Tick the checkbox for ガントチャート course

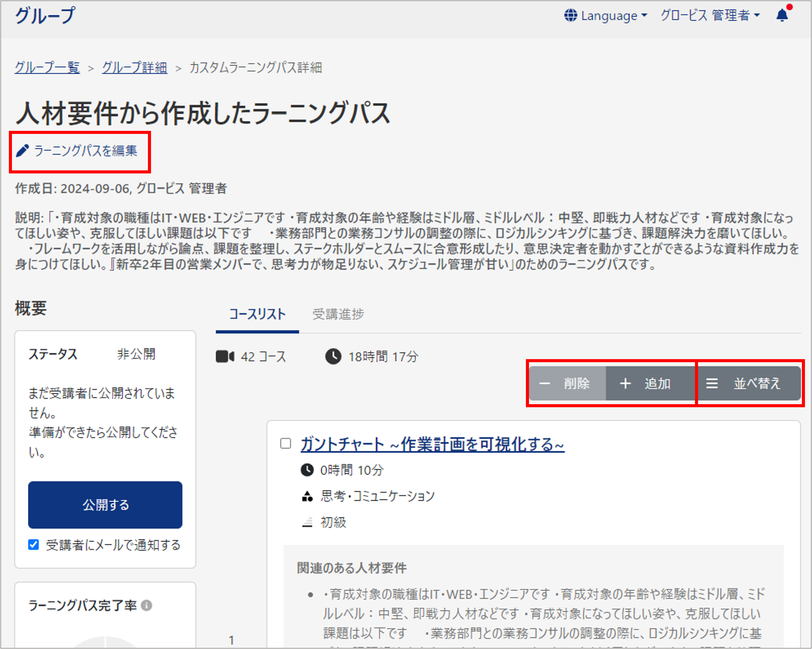[286, 443]
